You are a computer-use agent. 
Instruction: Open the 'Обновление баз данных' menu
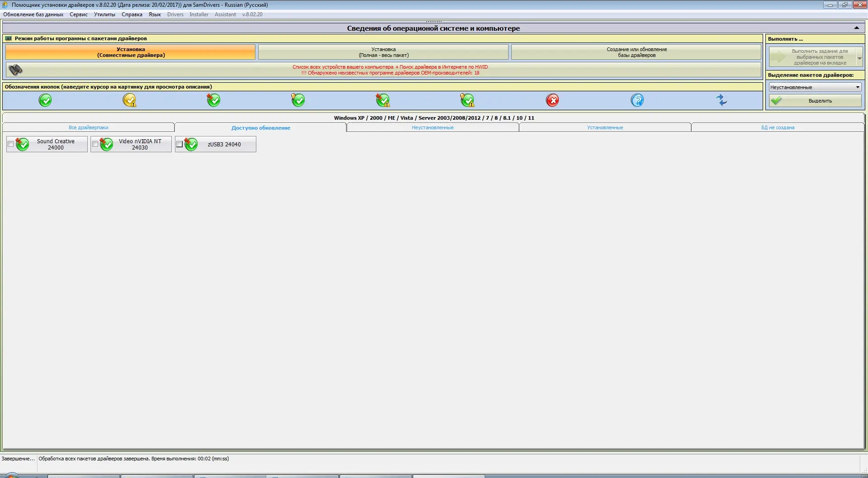coord(33,14)
